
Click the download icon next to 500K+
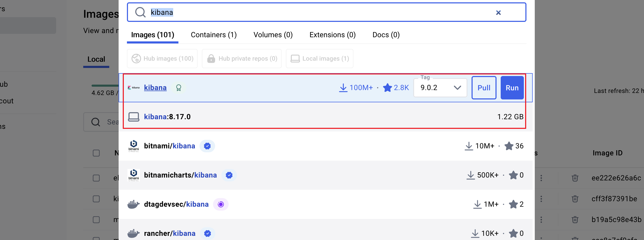click(471, 175)
